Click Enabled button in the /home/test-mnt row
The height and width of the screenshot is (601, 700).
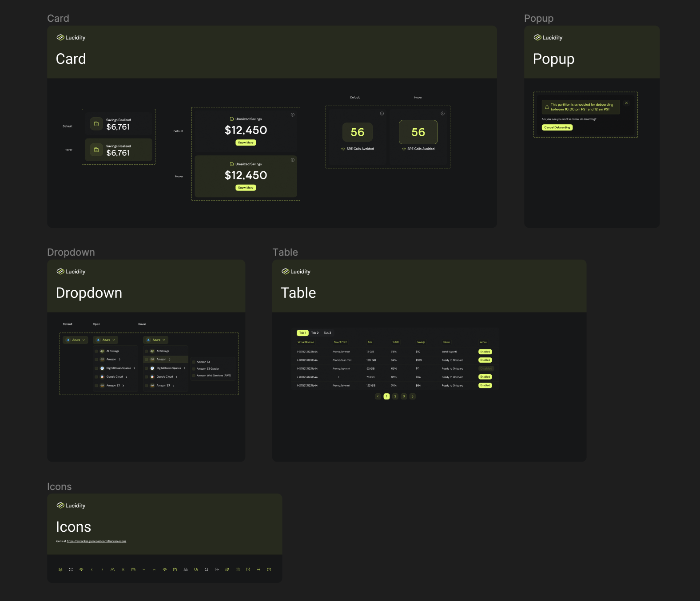[x=485, y=360]
